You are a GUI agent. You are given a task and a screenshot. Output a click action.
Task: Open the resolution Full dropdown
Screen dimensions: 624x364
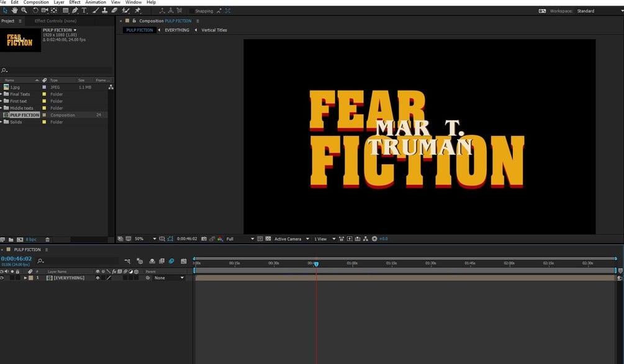tap(240, 239)
